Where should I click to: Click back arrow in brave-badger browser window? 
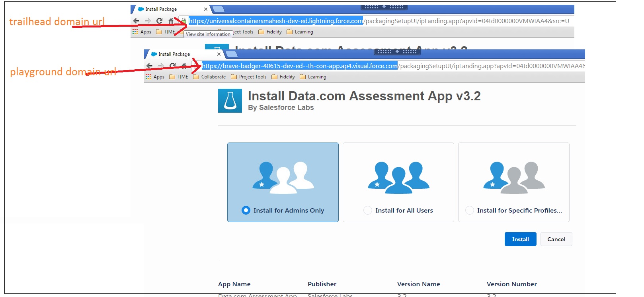pyautogui.click(x=149, y=66)
